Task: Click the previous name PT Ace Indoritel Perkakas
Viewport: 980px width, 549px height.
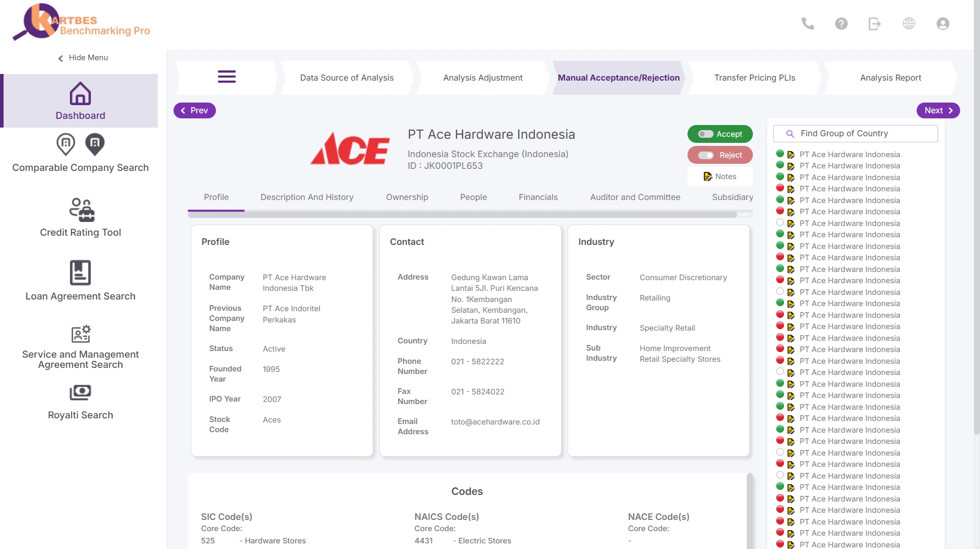Action: (291, 314)
